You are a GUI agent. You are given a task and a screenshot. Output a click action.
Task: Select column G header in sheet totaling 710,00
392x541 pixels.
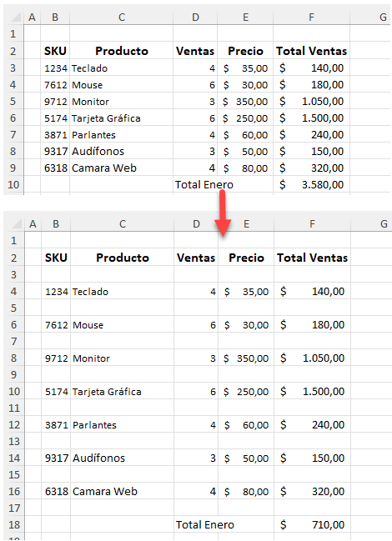click(x=372, y=224)
